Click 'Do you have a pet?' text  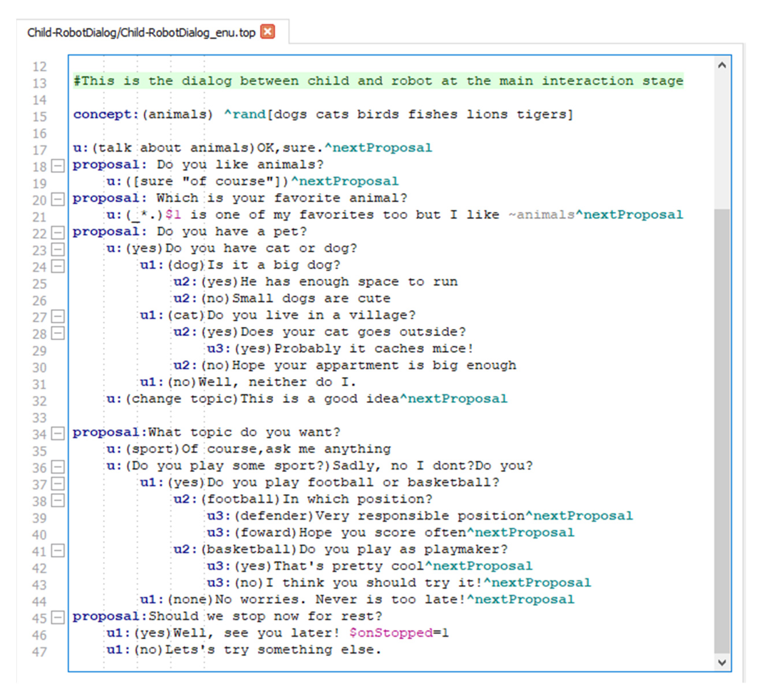click(x=232, y=231)
